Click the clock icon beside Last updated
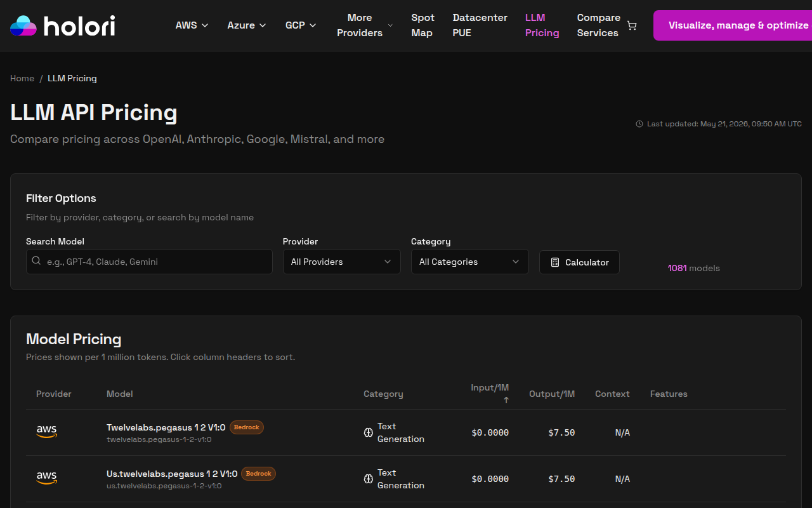The image size is (812, 508). tap(639, 124)
